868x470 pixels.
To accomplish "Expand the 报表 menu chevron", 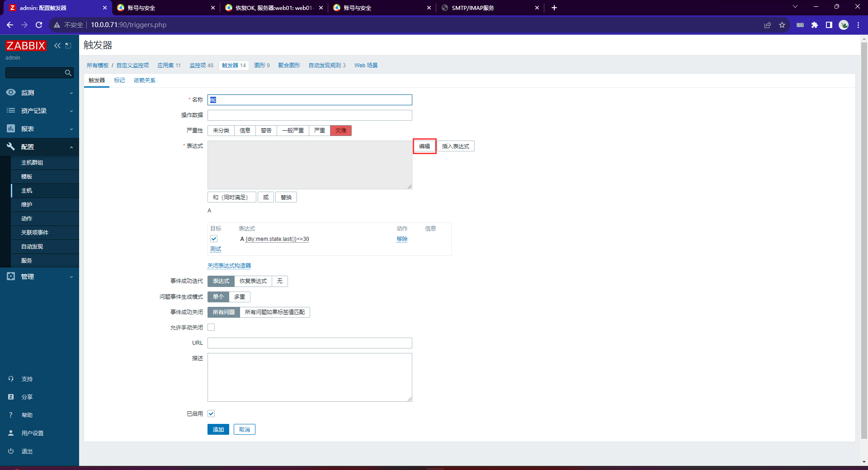I will tap(71, 129).
